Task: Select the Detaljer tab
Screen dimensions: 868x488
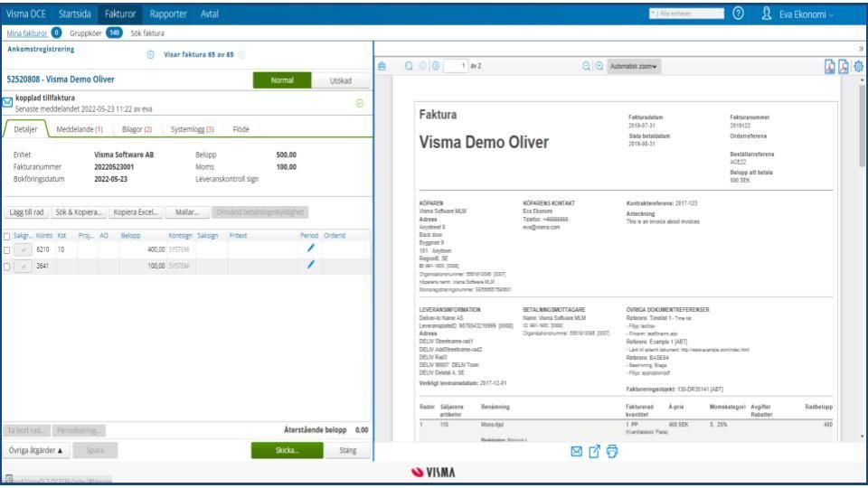Action: (x=25, y=129)
